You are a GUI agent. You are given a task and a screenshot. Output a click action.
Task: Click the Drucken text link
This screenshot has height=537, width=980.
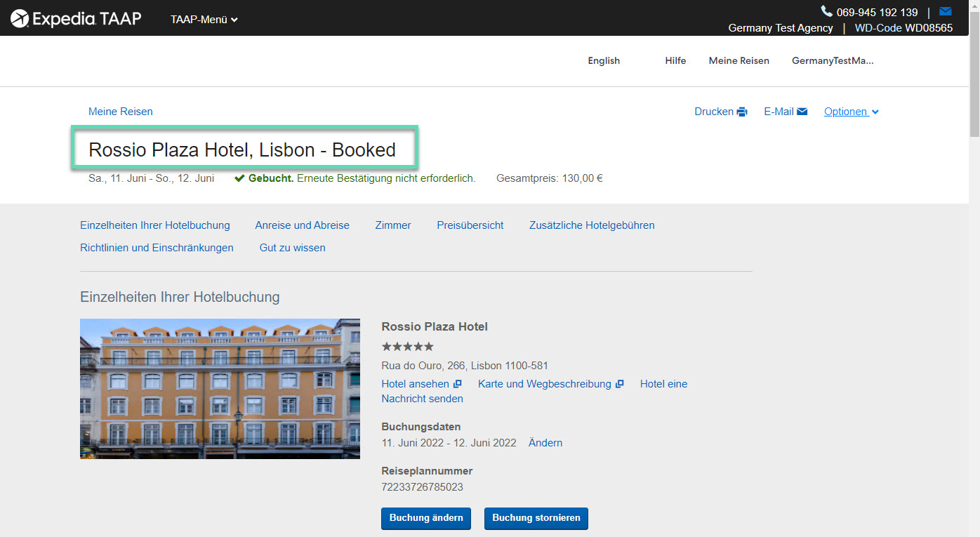pos(714,112)
